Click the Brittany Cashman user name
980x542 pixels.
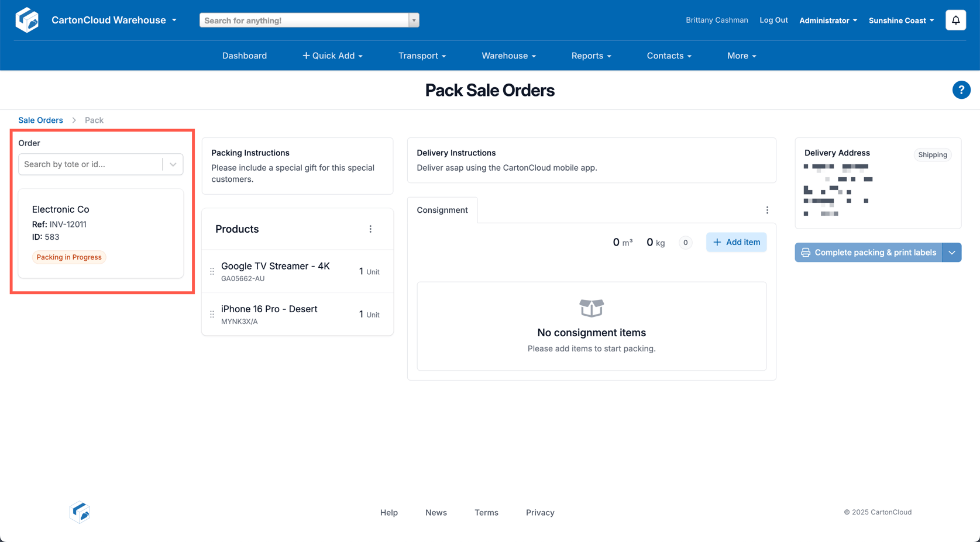(717, 20)
